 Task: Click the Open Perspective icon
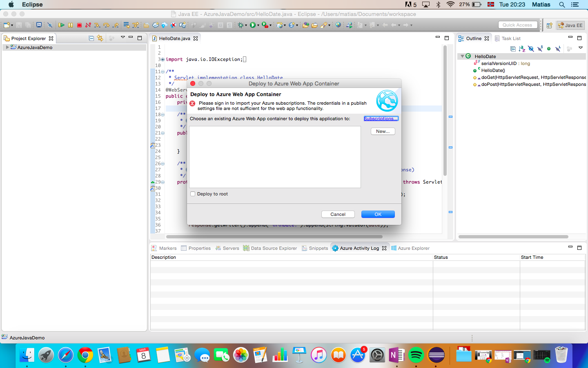550,25
